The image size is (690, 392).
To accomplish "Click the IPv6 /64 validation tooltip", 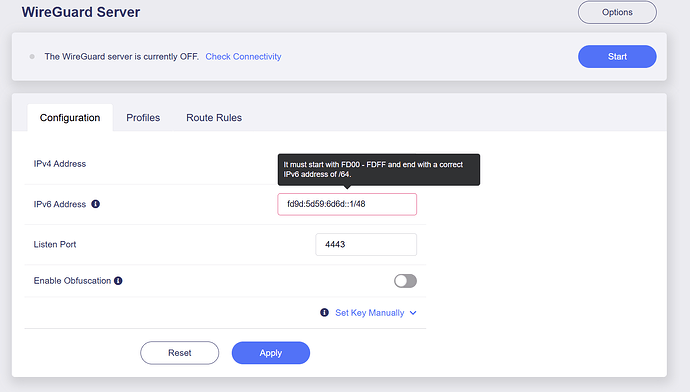I will pos(379,169).
